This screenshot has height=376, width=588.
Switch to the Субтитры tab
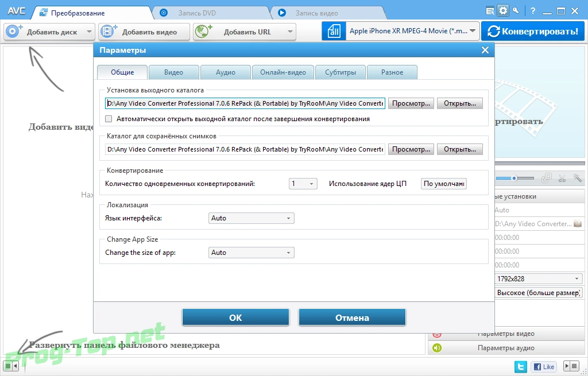tap(341, 72)
